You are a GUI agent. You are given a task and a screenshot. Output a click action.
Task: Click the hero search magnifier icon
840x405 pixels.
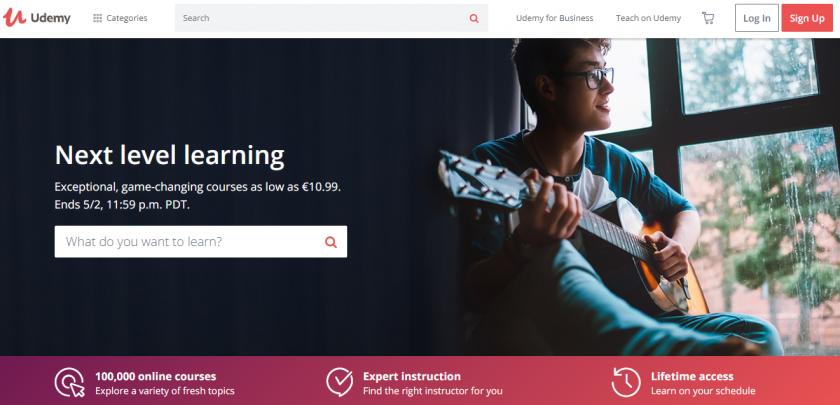click(331, 242)
